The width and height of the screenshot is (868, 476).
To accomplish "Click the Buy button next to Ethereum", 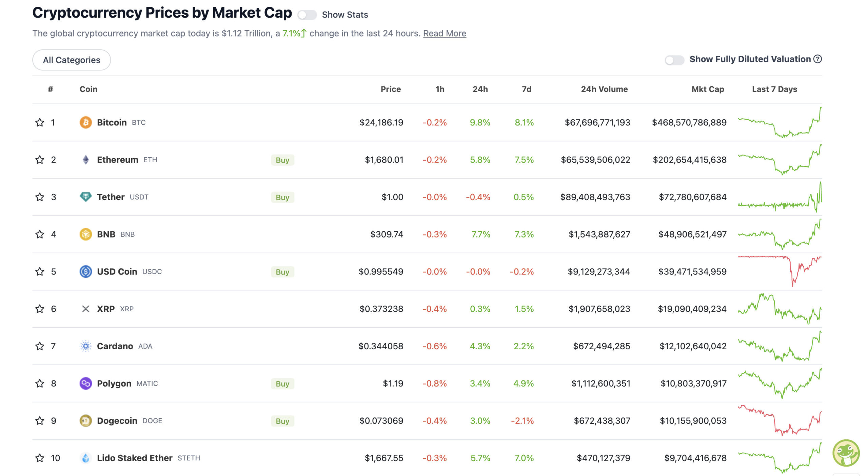I will click(x=282, y=160).
